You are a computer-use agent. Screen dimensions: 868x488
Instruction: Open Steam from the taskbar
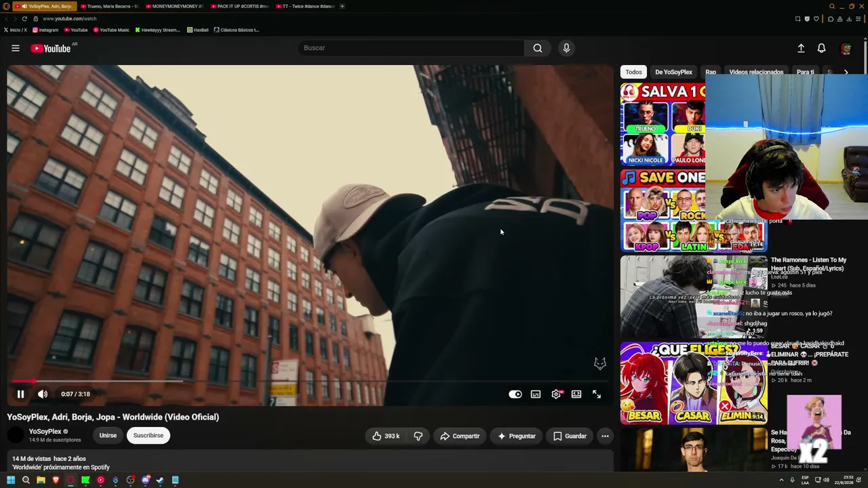(x=160, y=480)
